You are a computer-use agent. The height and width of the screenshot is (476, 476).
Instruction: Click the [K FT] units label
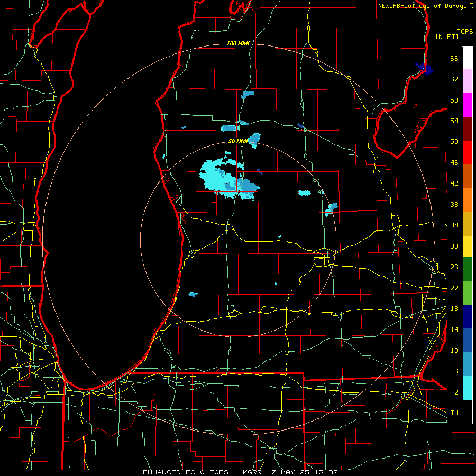coord(447,36)
